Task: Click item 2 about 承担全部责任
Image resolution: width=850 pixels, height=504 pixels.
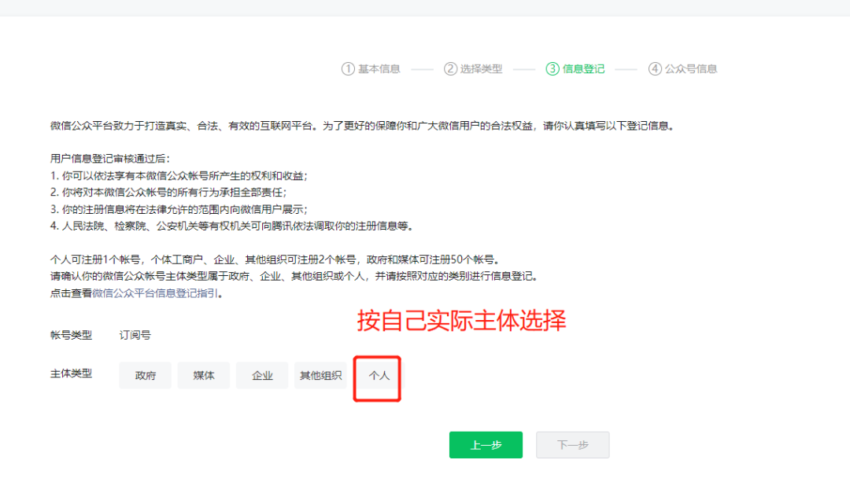Action: click(168, 192)
